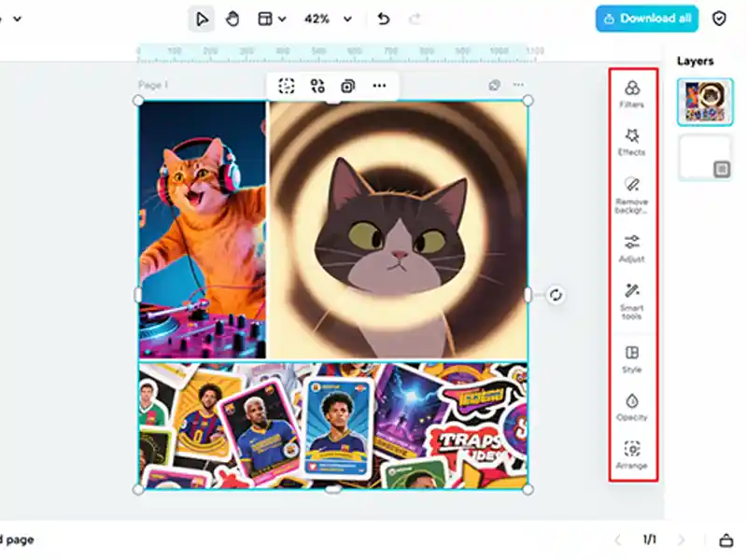Image resolution: width=747 pixels, height=560 pixels.
Task: Open the Arrange options
Action: [x=632, y=455]
